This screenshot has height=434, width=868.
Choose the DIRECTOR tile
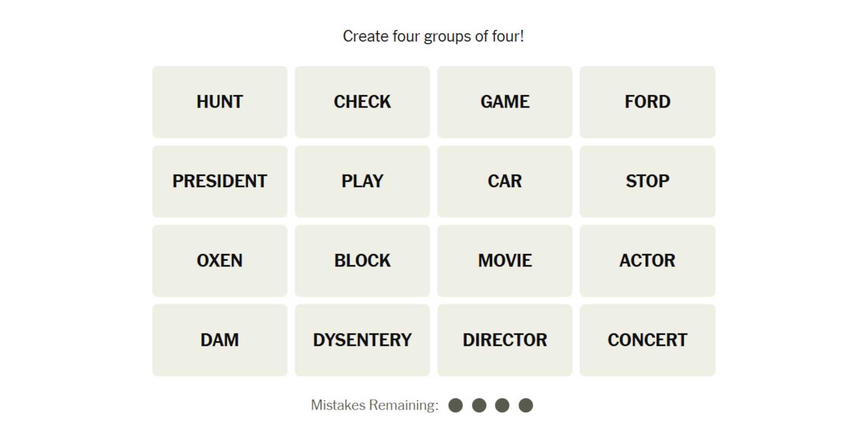[504, 340]
